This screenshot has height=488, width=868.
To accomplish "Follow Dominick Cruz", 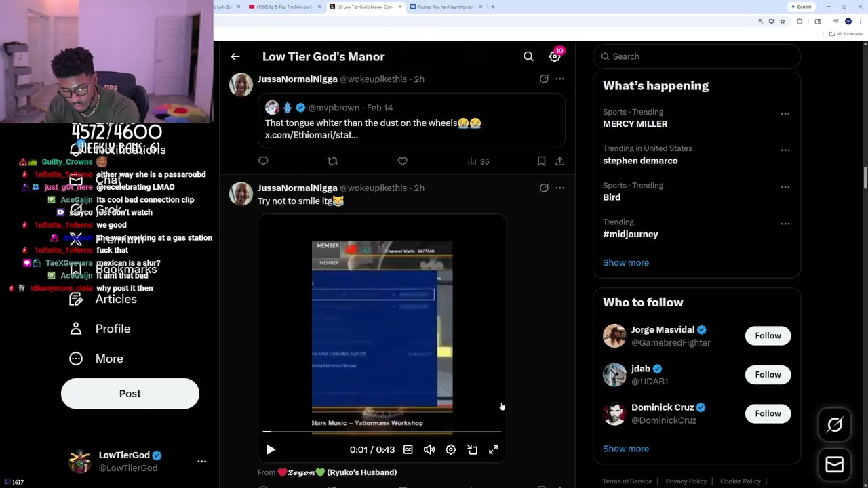I will (x=768, y=413).
